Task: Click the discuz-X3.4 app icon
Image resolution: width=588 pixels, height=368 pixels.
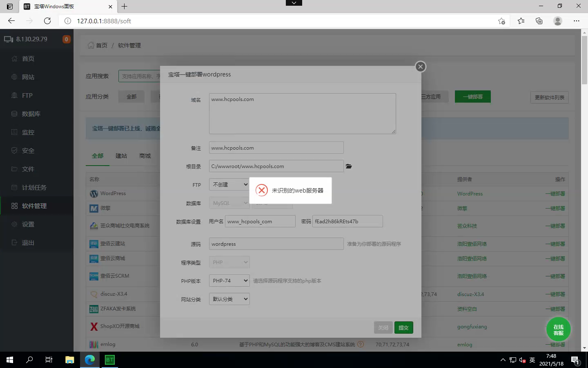Action: pyautogui.click(x=94, y=294)
